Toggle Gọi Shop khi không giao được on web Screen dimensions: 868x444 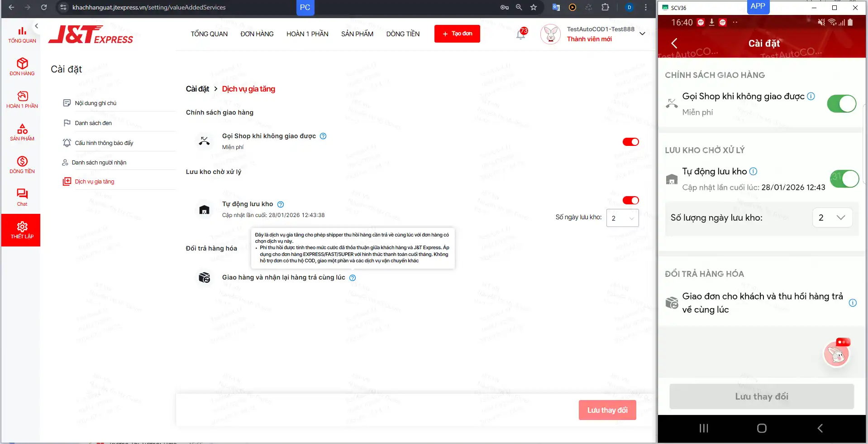tap(630, 142)
